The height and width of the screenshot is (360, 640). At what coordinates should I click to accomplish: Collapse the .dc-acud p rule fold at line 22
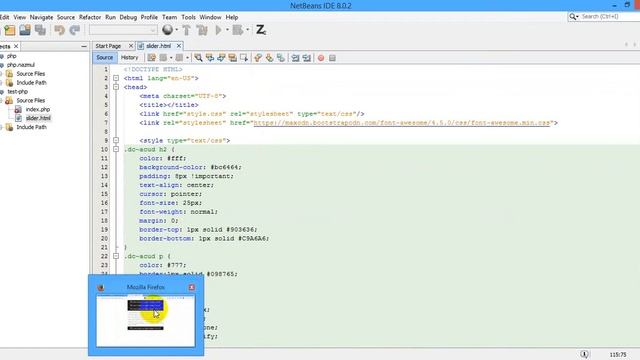116,256
